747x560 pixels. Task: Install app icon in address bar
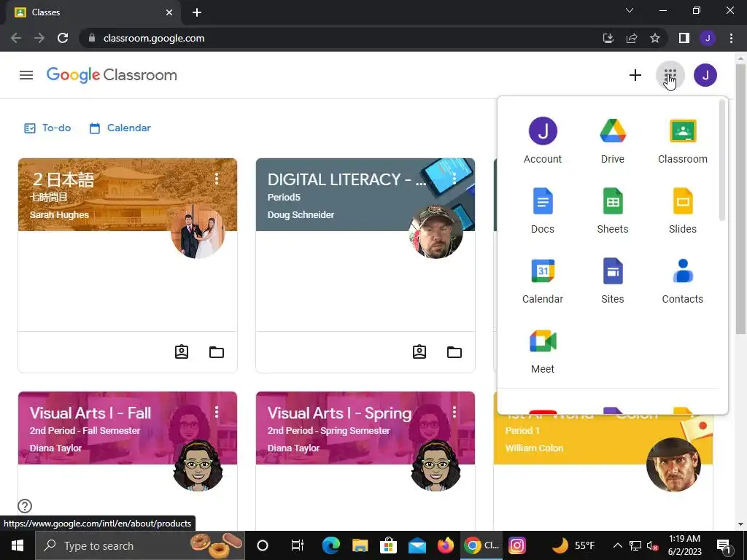pos(608,38)
